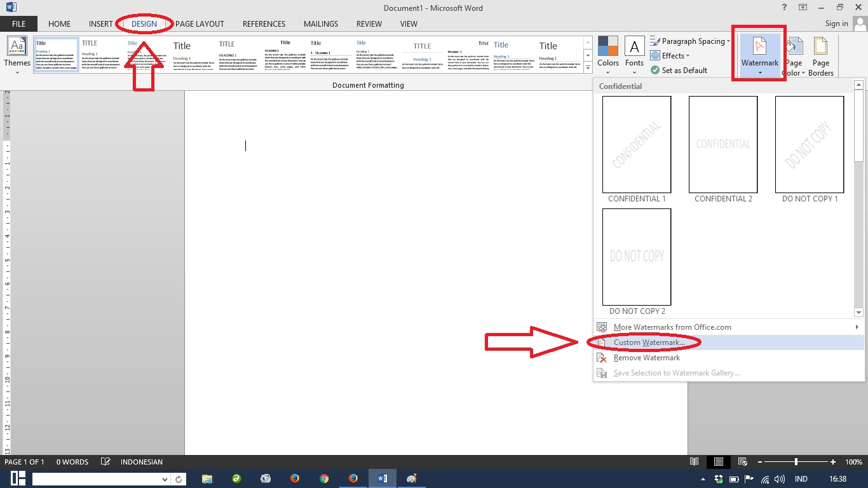Open Paint from the taskbar

[x=411, y=479]
